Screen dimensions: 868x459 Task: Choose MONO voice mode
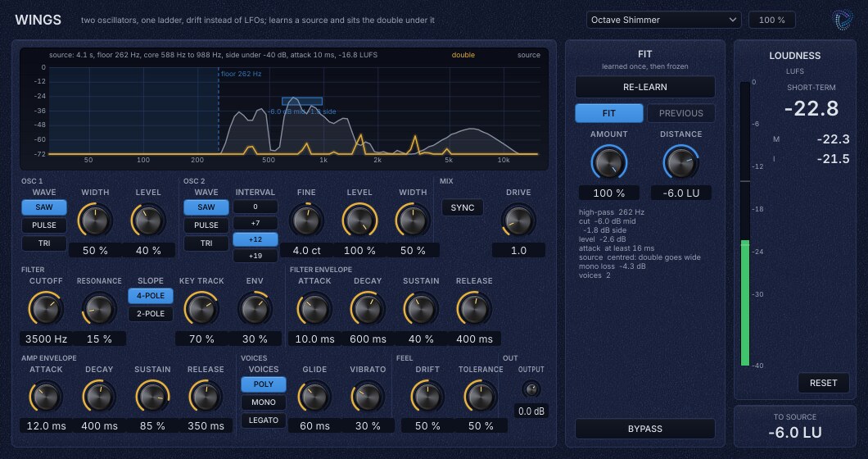[x=264, y=402]
